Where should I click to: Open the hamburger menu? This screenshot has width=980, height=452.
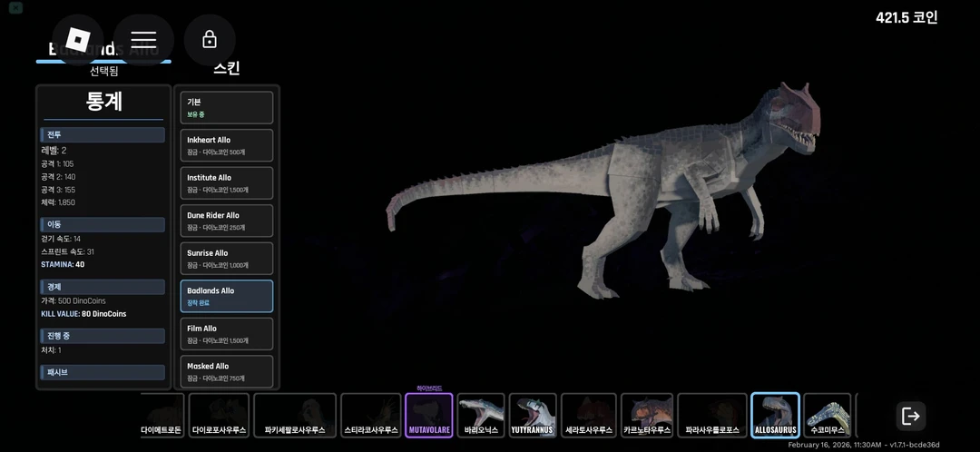tap(143, 40)
